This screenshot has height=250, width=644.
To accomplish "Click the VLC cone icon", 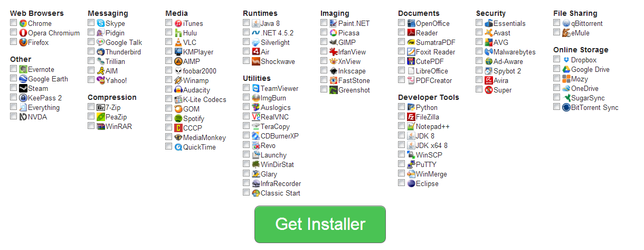I will (x=178, y=42).
